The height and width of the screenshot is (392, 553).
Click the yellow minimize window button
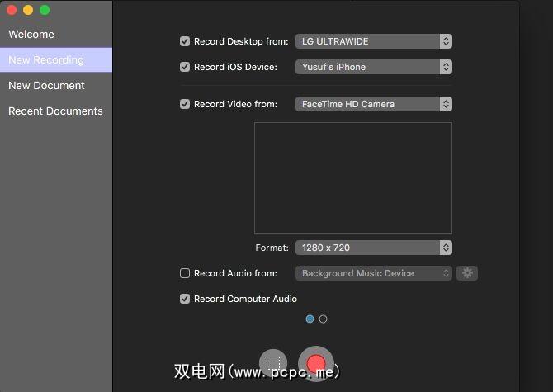click(28, 10)
